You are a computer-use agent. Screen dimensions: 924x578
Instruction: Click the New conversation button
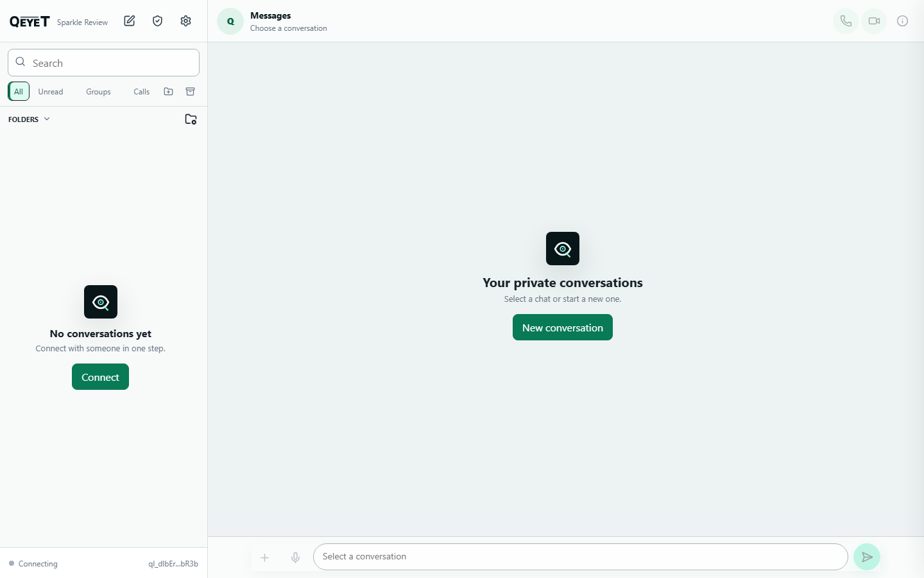coord(563,328)
